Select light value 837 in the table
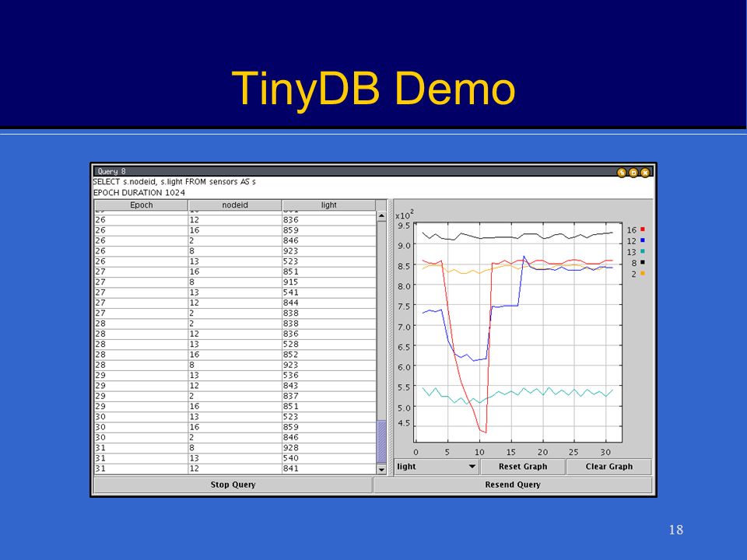The width and height of the screenshot is (747, 560). click(290, 396)
